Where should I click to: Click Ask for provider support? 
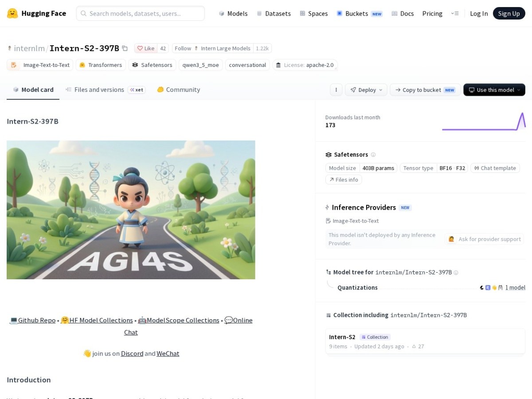point(485,239)
